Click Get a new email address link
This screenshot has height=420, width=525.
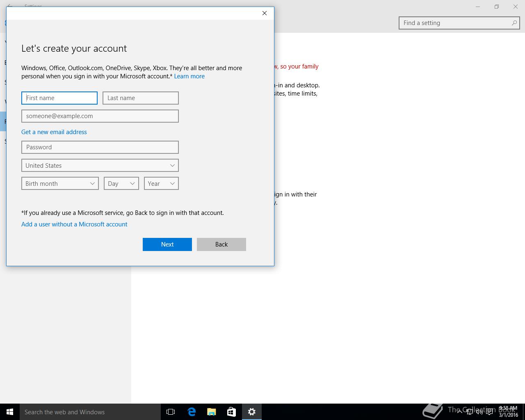pyautogui.click(x=54, y=132)
